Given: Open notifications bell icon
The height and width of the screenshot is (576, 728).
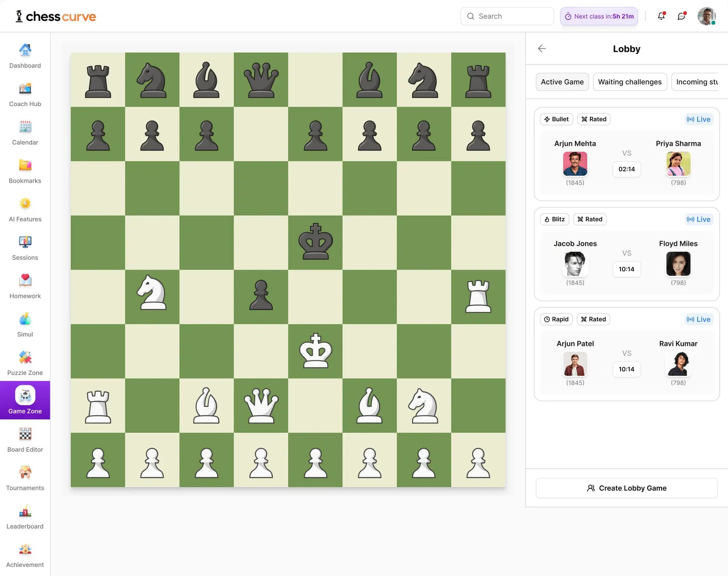Looking at the screenshot, I should [x=661, y=16].
